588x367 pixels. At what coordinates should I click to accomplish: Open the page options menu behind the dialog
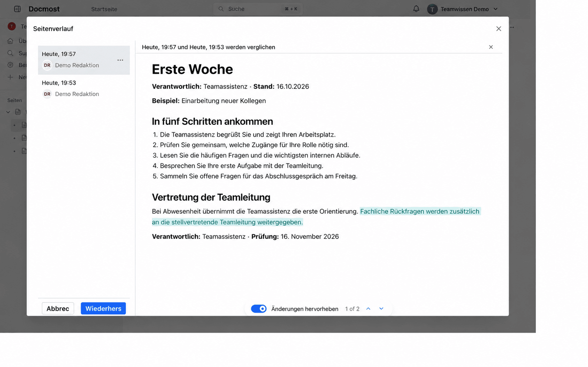pyautogui.click(x=512, y=27)
